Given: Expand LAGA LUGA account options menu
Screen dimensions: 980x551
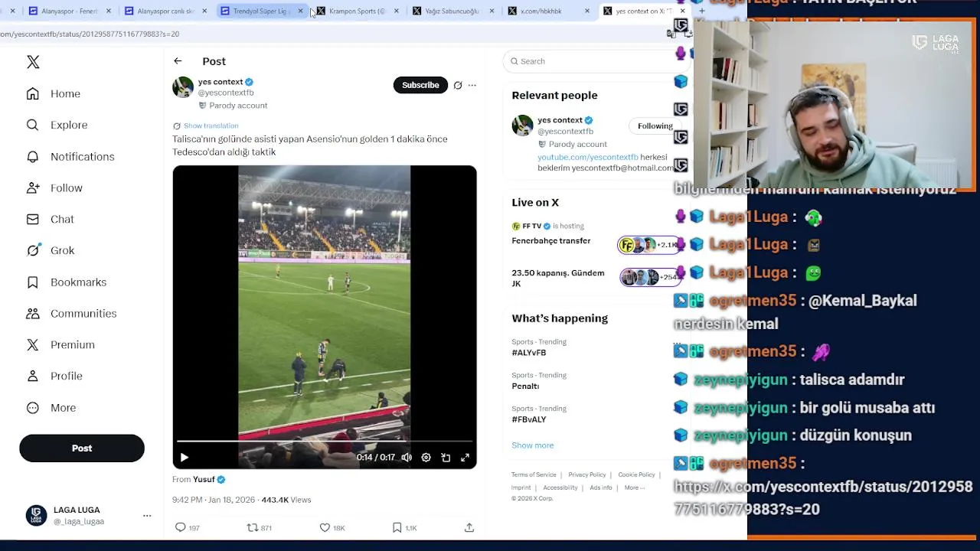Looking at the screenshot, I should 147,516.
